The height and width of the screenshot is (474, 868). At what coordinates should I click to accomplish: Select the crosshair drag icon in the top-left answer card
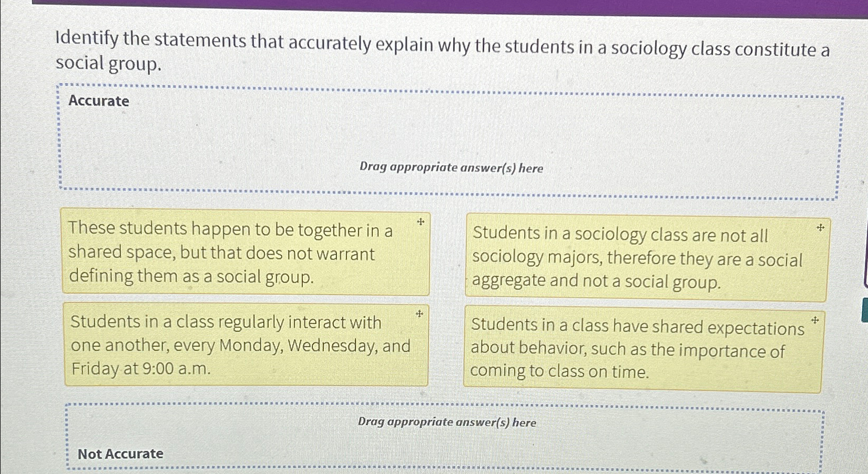tap(421, 223)
